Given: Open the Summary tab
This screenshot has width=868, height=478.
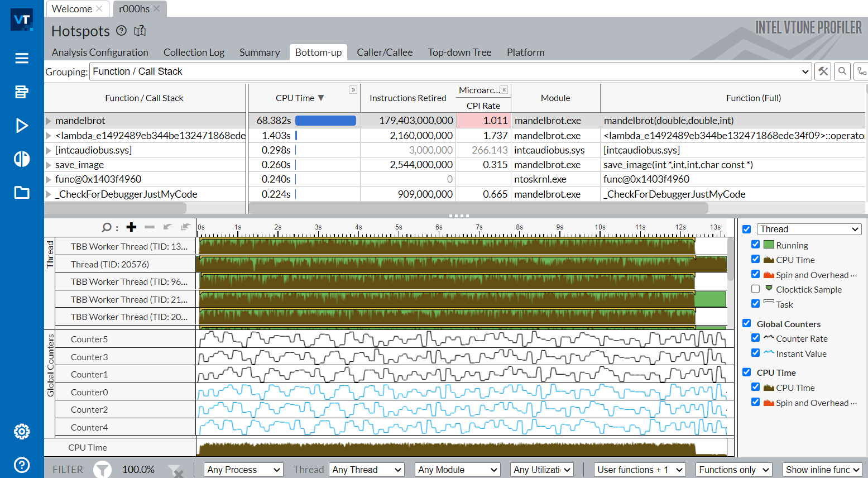Looking at the screenshot, I should pyautogui.click(x=260, y=52).
